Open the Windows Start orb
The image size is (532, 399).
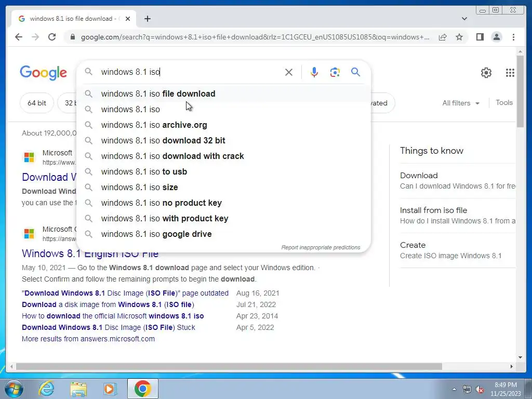pos(14,389)
